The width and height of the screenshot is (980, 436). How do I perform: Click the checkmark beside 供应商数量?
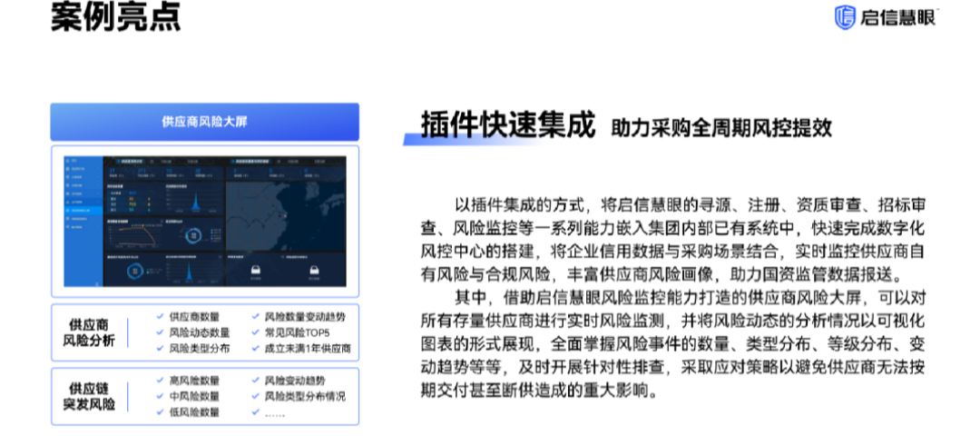(161, 316)
